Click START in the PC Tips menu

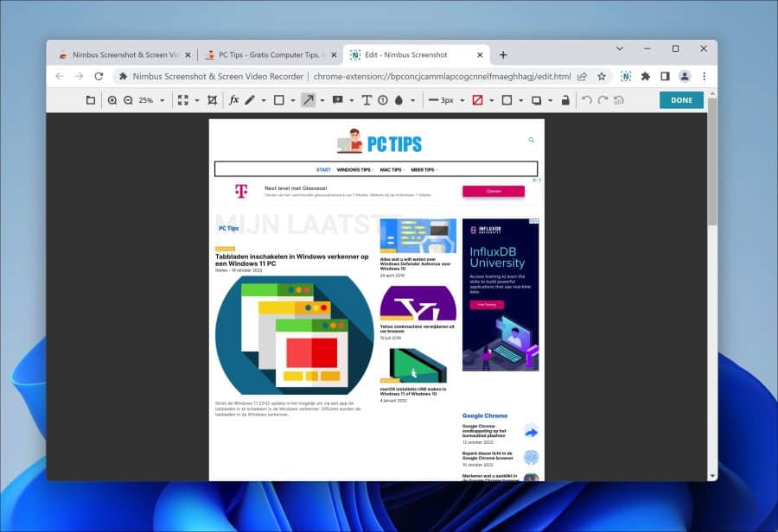click(x=323, y=169)
